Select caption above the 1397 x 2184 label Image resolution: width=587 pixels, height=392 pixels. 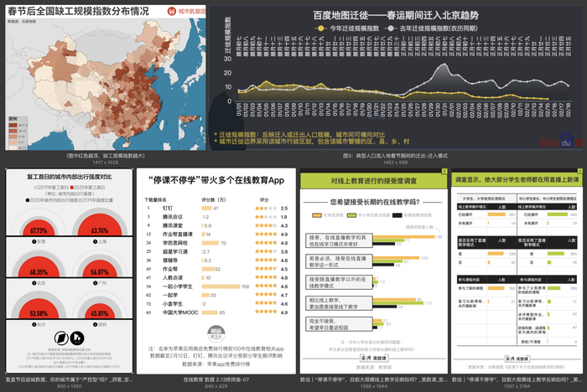coord(517,379)
